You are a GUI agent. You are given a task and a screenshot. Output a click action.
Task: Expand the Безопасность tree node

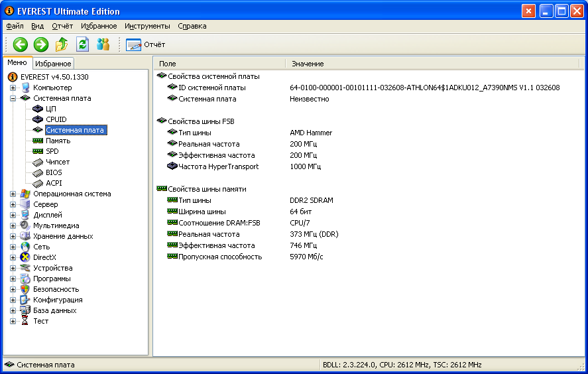[13, 290]
